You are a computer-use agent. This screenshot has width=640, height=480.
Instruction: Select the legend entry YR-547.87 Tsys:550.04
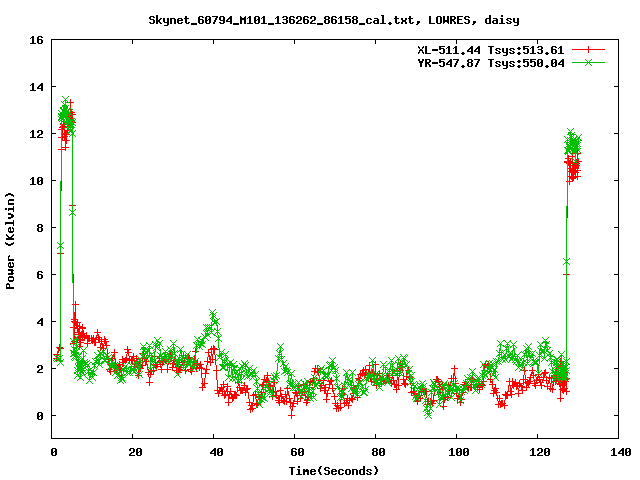tap(491, 63)
